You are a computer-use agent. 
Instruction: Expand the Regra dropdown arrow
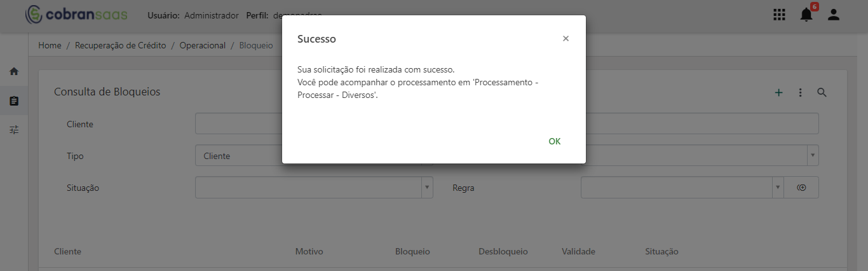pos(778,188)
